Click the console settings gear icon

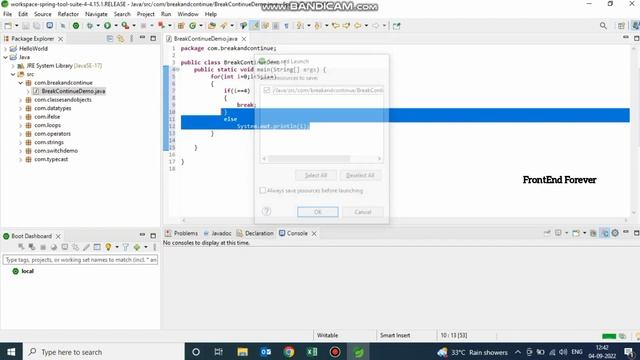(615, 233)
